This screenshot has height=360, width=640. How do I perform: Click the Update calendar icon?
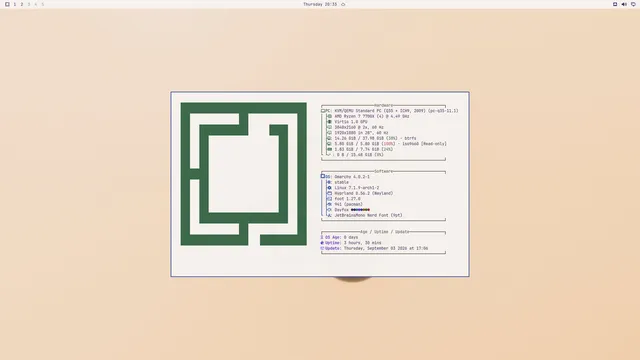(322, 248)
